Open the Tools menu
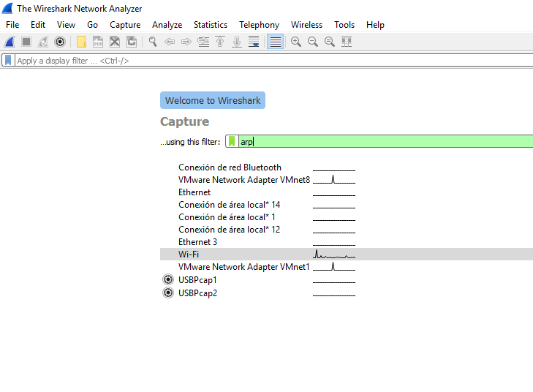Image resolution: width=533 pixels, height=392 pixels. [x=344, y=25]
